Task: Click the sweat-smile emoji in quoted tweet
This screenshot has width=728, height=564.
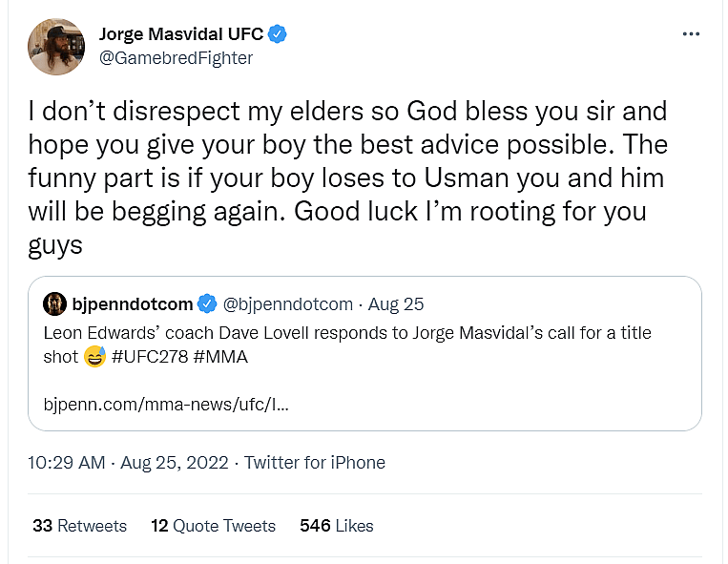Action: coord(94,357)
